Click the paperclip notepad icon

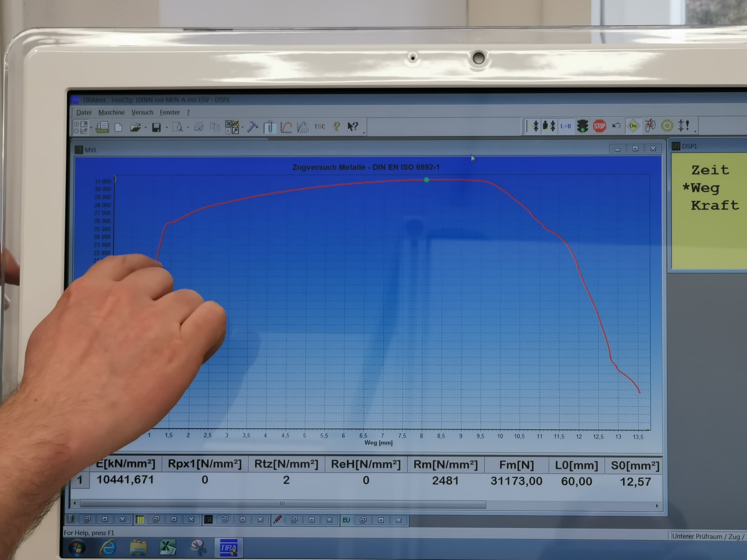point(269,127)
